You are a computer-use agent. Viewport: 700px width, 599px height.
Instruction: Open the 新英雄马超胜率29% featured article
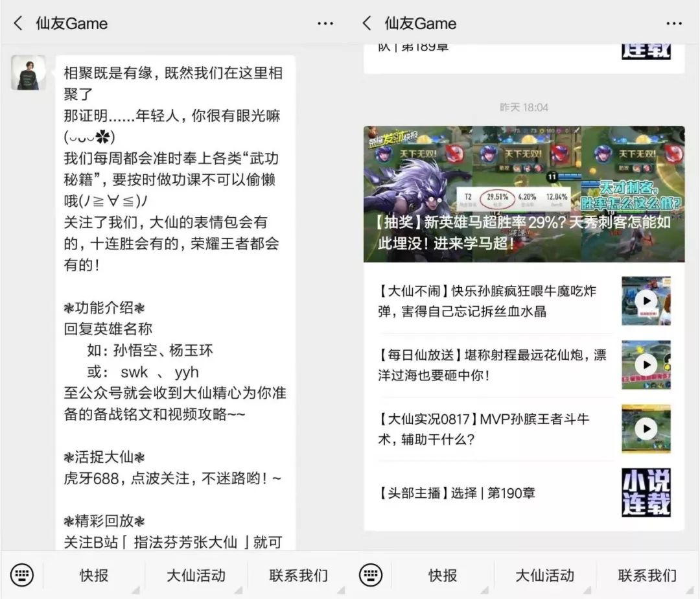(524, 194)
